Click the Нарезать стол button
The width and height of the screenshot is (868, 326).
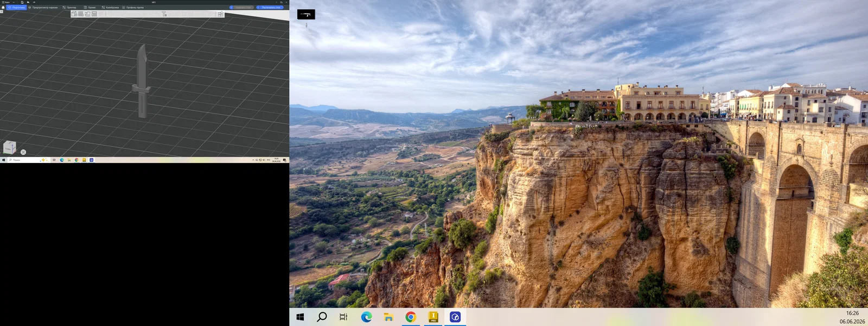click(243, 8)
